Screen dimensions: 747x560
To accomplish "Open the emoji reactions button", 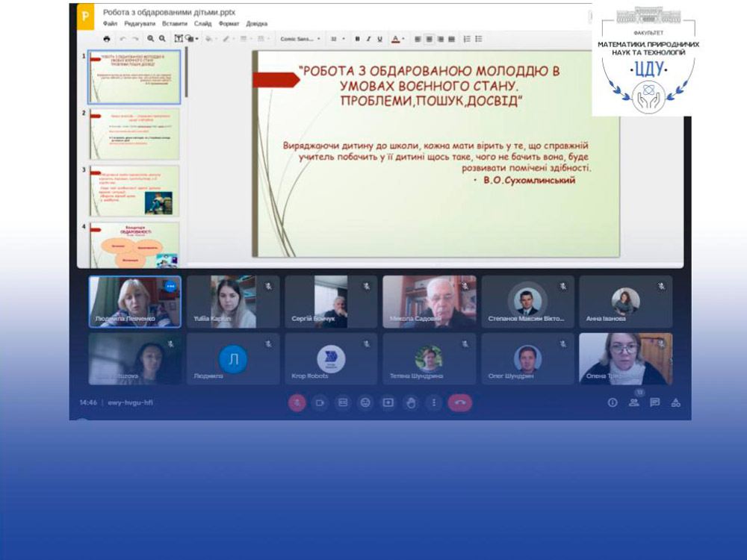I will [365, 402].
